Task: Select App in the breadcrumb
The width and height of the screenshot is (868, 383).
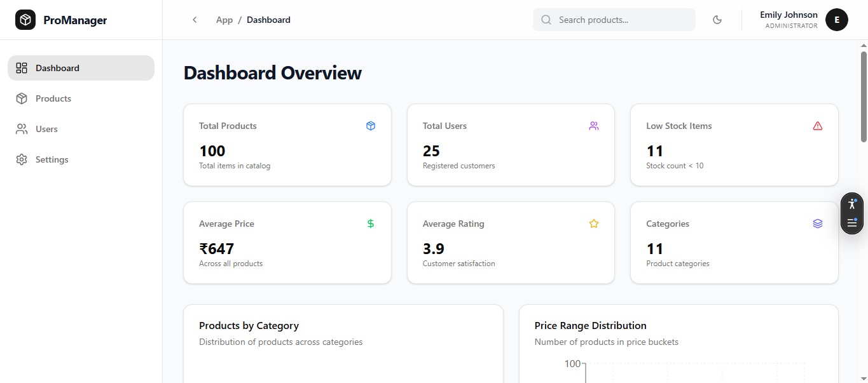Action: [224, 20]
